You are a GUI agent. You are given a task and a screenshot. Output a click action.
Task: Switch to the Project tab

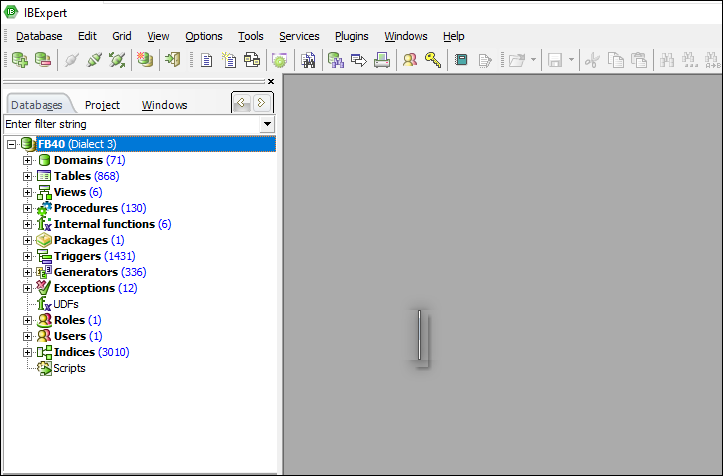pyautogui.click(x=102, y=105)
